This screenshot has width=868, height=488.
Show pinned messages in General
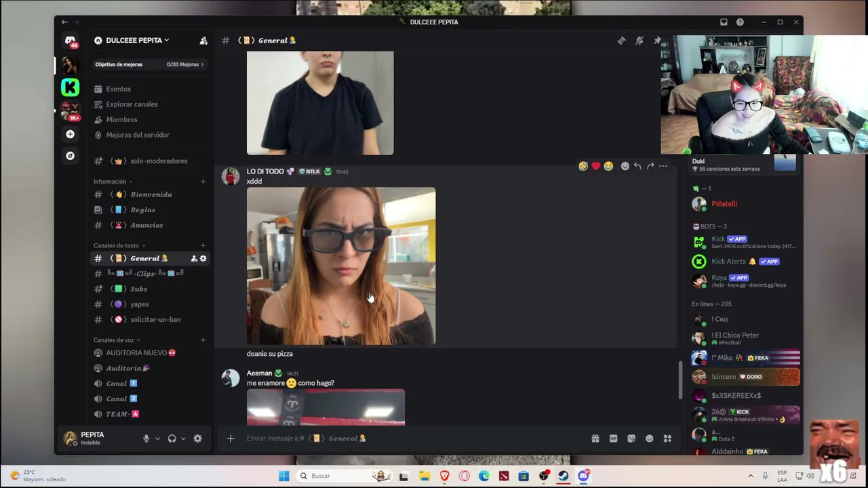(656, 41)
